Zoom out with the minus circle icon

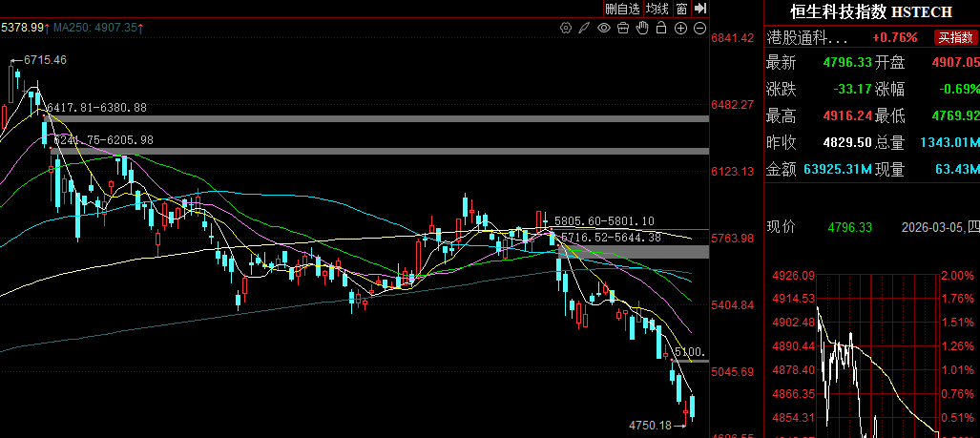[700, 28]
